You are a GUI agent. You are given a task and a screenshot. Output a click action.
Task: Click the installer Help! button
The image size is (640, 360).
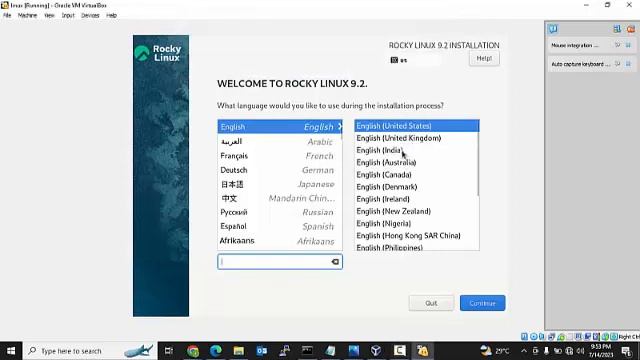tap(484, 58)
